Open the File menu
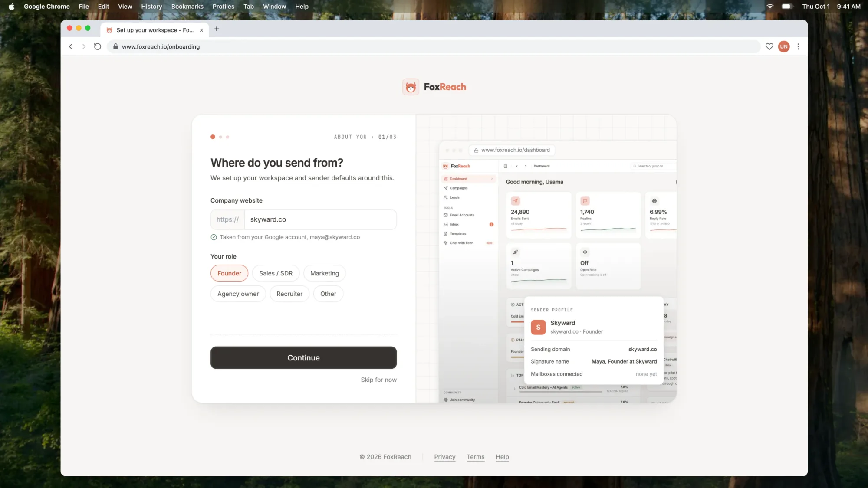 tap(84, 7)
